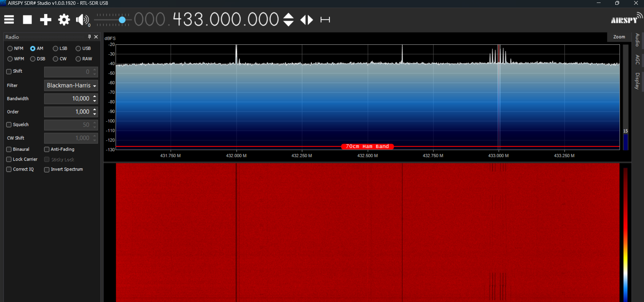This screenshot has height=302, width=644.
Task: Enable Lock Carrier option
Action: coord(9,159)
